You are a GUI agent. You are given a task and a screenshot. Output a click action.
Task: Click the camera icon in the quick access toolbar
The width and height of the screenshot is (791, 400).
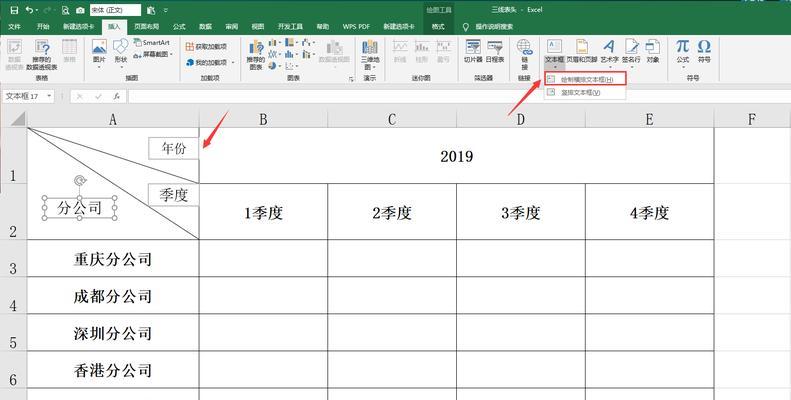point(80,10)
